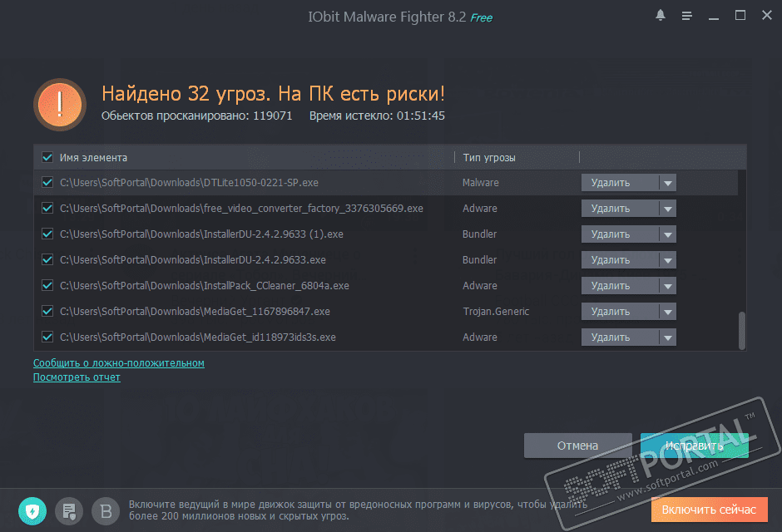Uncheck the MediaGet_id118973ids3s.exe checkbox

point(47,337)
